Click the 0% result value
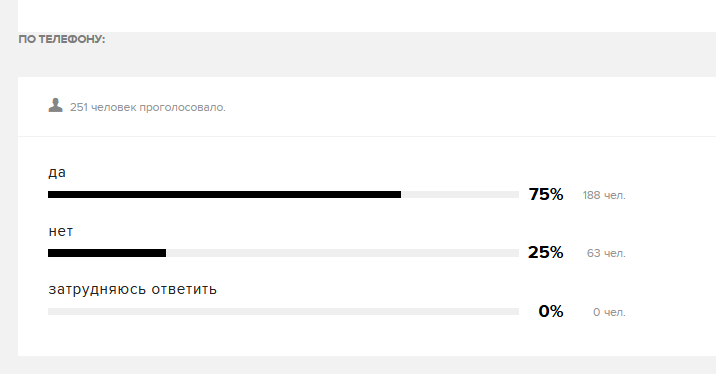This screenshot has width=716, height=374. [551, 311]
